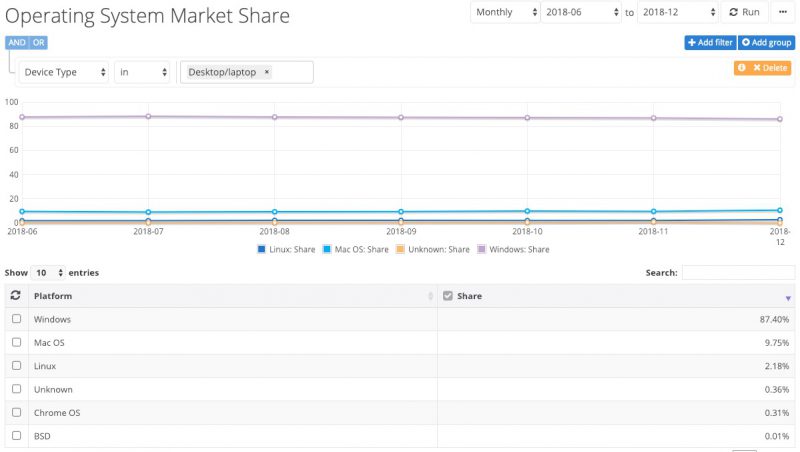Click the Mac OS data point at 2018-12
Image resolution: width=800 pixels, height=452 pixels.
[780, 210]
